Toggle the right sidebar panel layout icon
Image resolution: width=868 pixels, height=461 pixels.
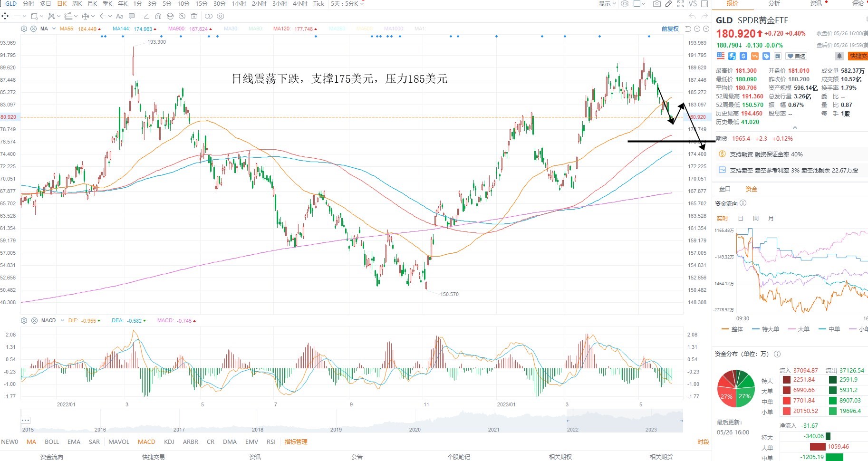coord(704,3)
